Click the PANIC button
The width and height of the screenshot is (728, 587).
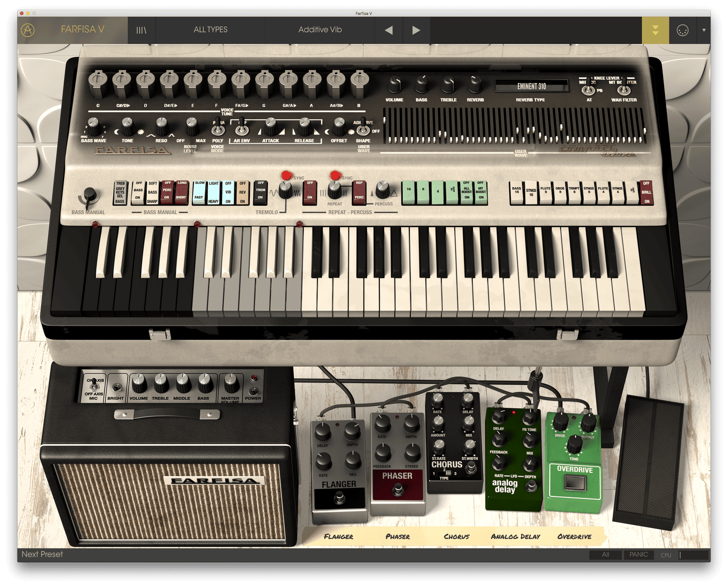[x=639, y=555]
